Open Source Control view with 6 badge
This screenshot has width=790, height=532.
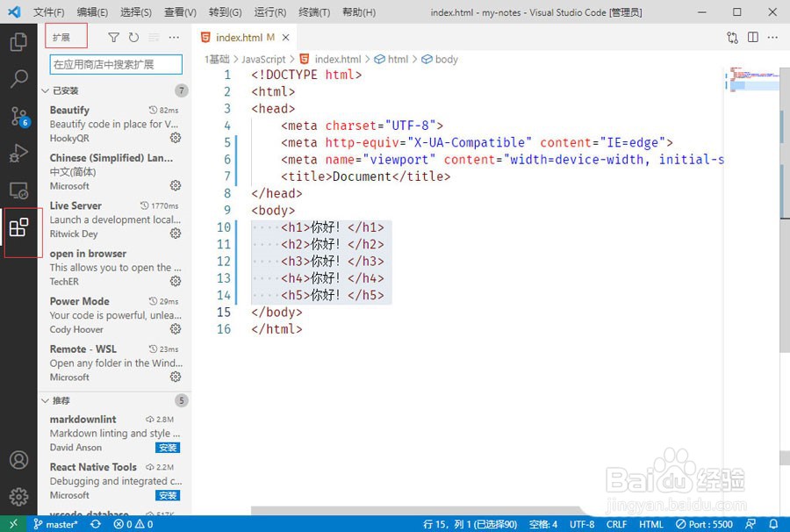pos(19,117)
